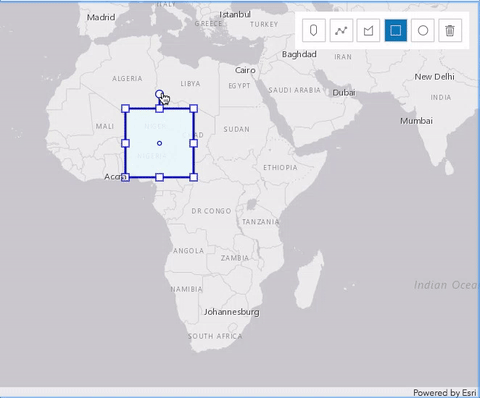
Task: Click the trash delete icon
Action: coord(450,31)
